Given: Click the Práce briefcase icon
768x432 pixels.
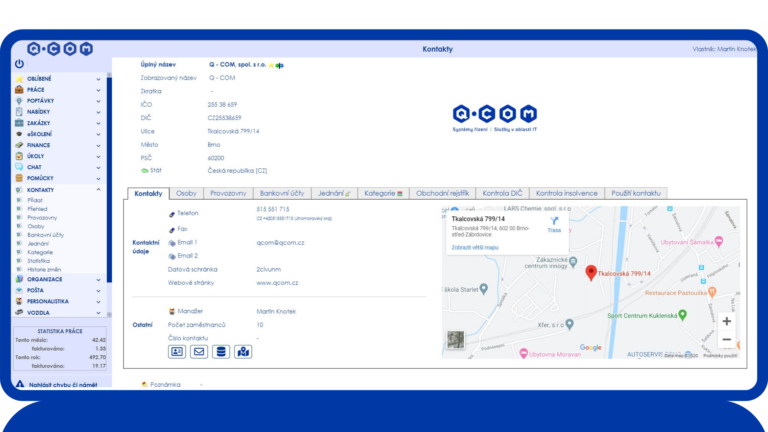Looking at the screenshot, I should (x=19, y=90).
